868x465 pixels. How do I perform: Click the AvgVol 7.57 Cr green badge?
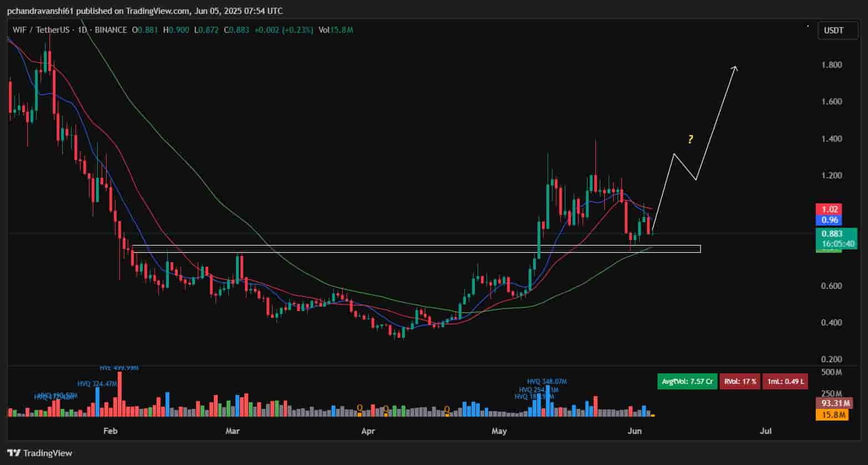point(687,382)
